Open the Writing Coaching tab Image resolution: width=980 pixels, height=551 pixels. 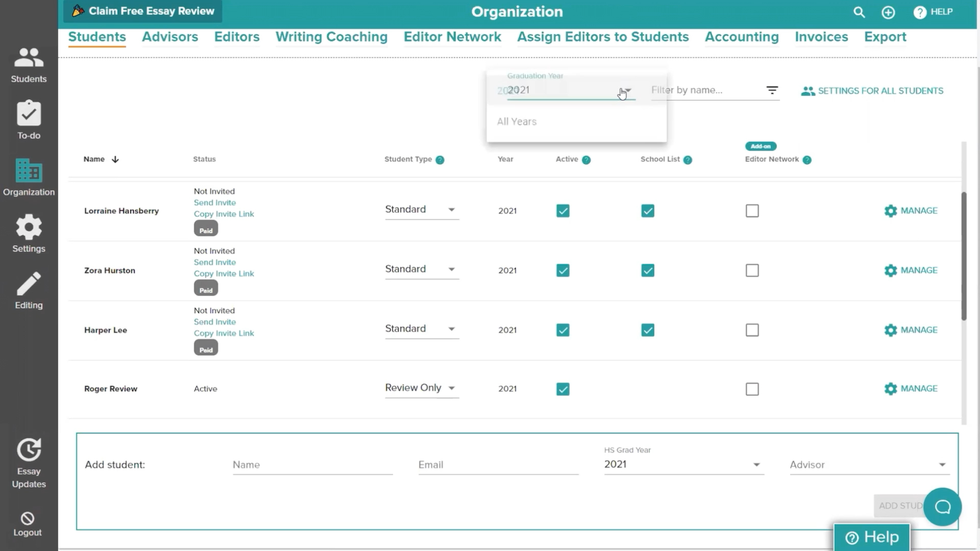pos(331,36)
